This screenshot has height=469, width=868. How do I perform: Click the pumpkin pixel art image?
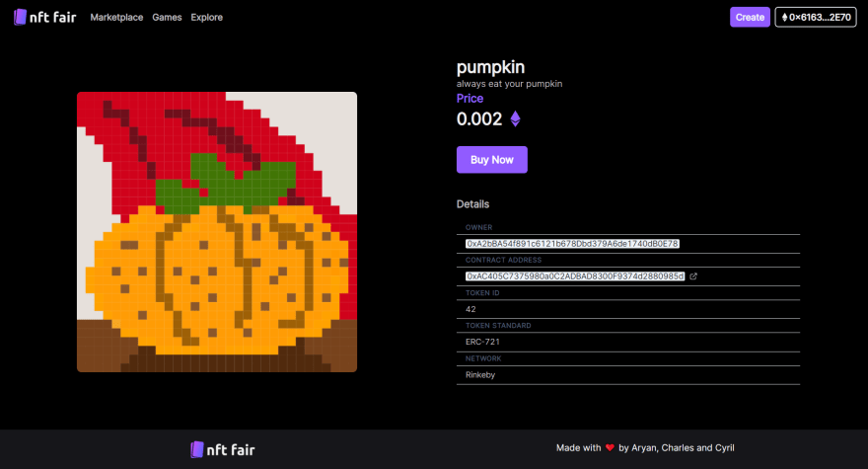click(x=217, y=232)
